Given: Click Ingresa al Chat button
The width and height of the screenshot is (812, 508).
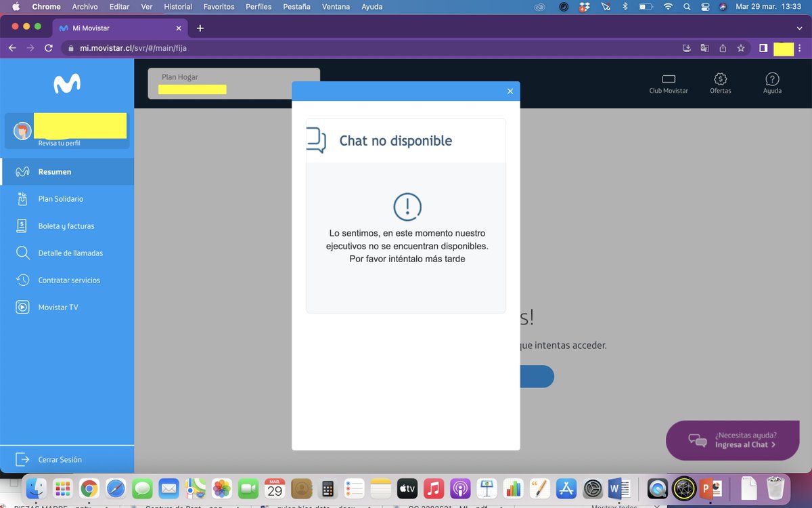Looking at the screenshot, I should (x=733, y=440).
